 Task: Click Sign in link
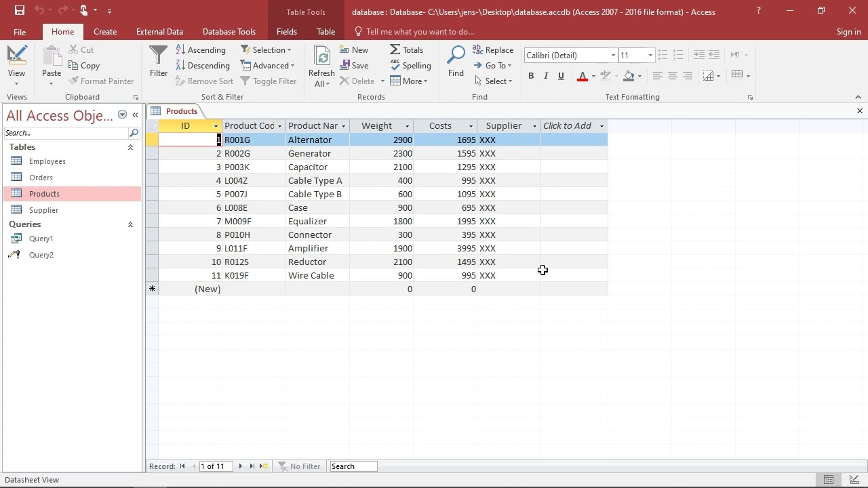(x=848, y=31)
